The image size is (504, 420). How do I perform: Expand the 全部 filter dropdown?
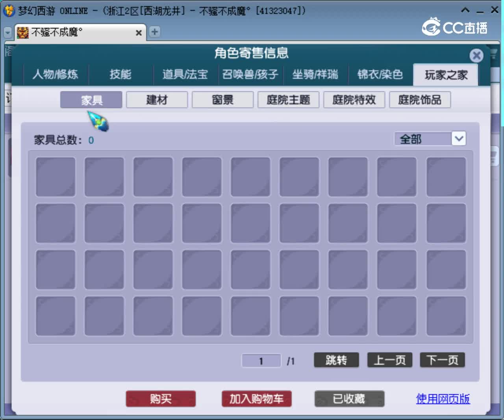(459, 139)
